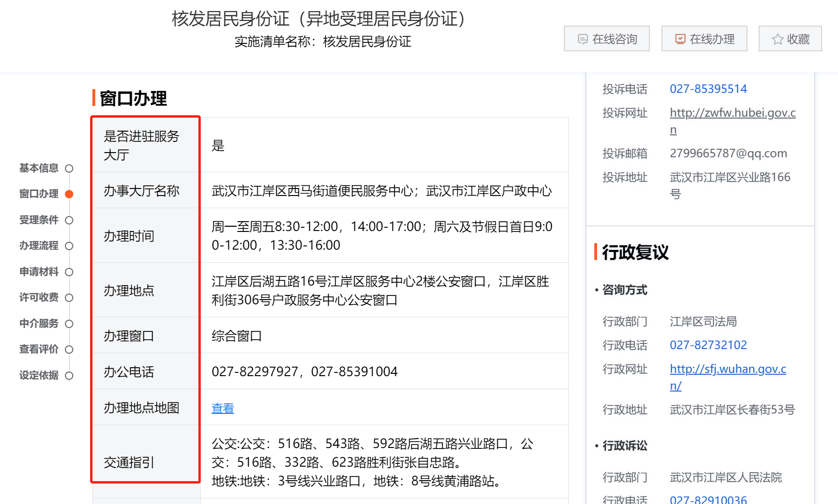
Task: Select 窗口办理 in side navigation
Action: pos(39,194)
